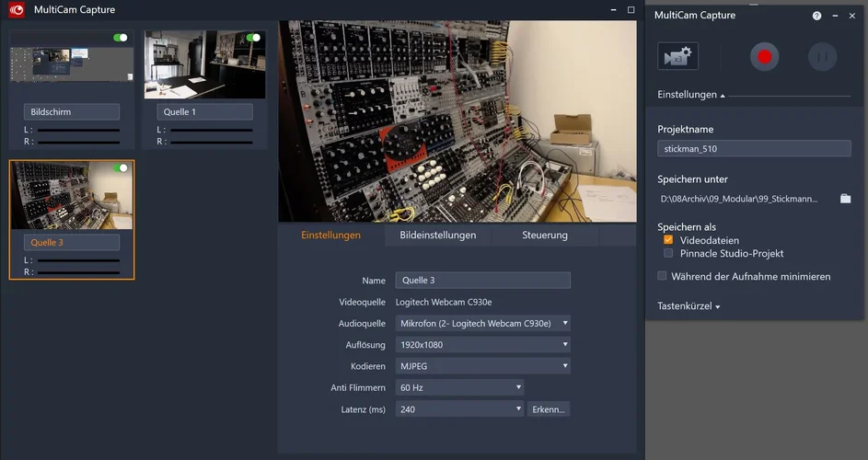This screenshot has width=868, height=460.
Task: Select the Quelle 3 synthesizer preview thumbnail
Action: tap(72, 195)
